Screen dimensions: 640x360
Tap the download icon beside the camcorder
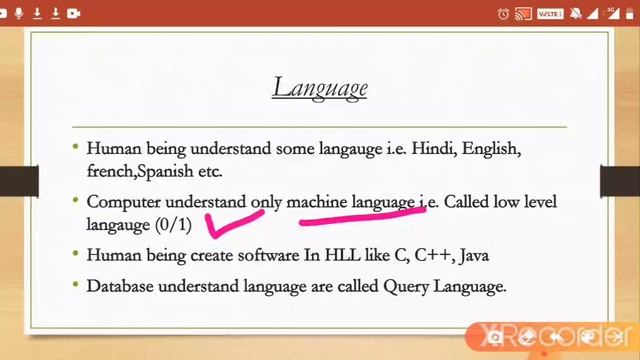(x=56, y=13)
